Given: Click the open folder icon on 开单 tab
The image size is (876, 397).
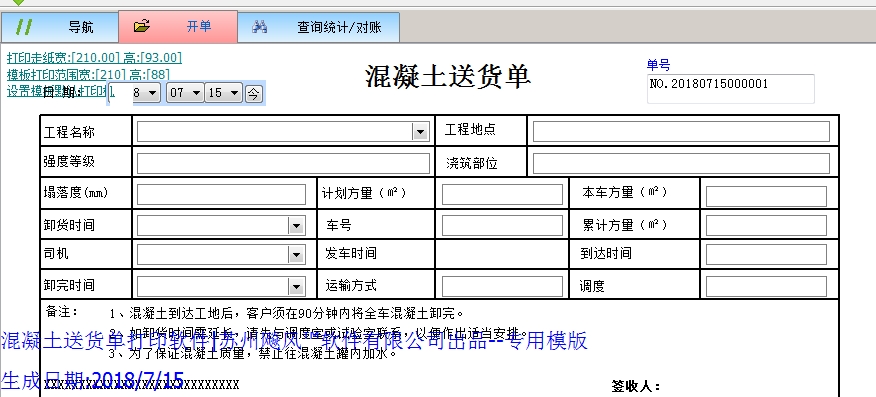Looking at the screenshot, I should [x=142, y=26].
